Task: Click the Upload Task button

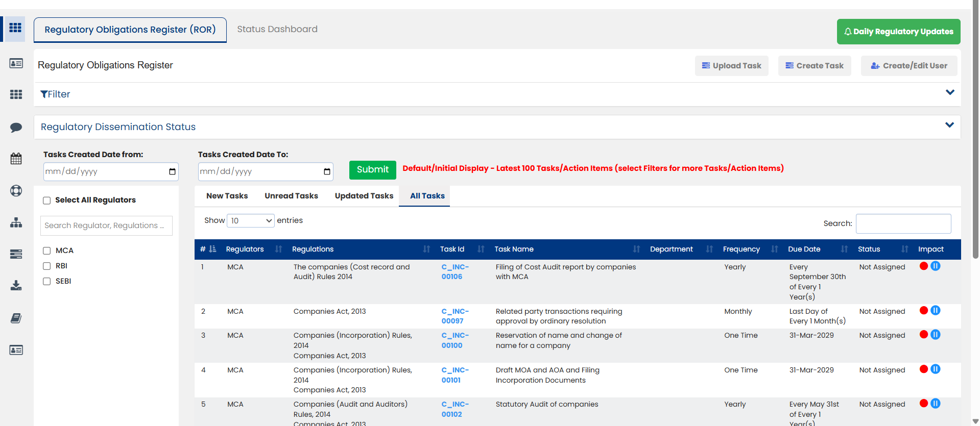Action: click(732, 66)
